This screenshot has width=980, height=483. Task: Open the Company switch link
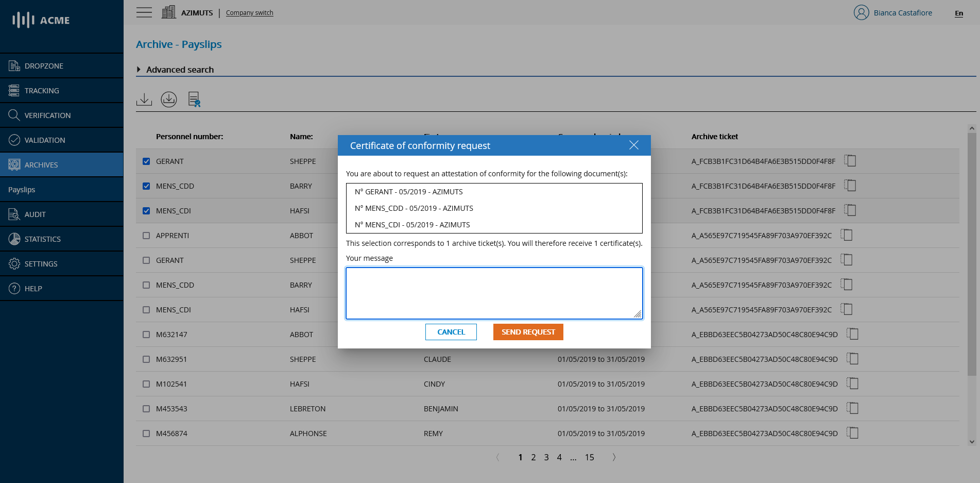[x=249, y=12]
